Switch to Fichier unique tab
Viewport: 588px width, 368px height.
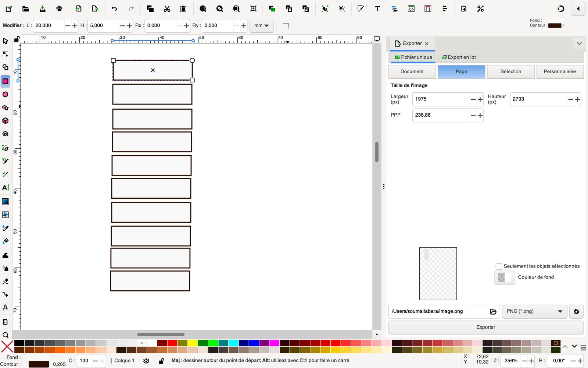[x=413, y=57]
